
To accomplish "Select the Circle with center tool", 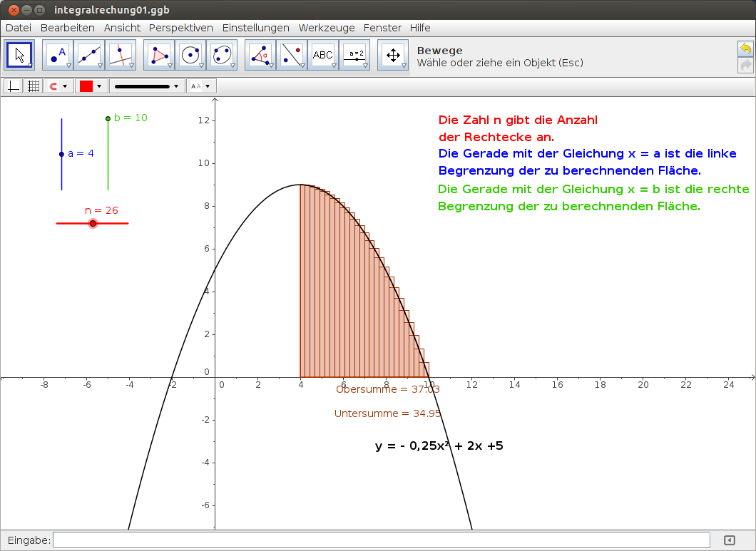I will 191,55.
